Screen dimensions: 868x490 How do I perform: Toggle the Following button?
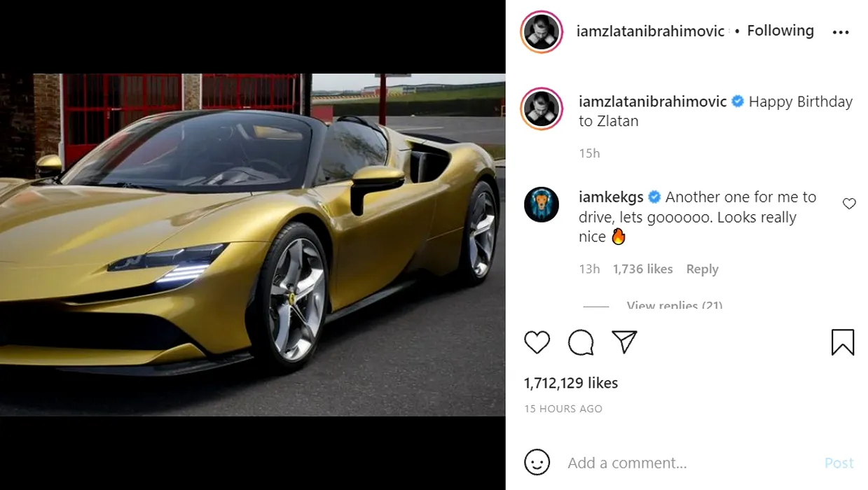(x=780, y=31)
